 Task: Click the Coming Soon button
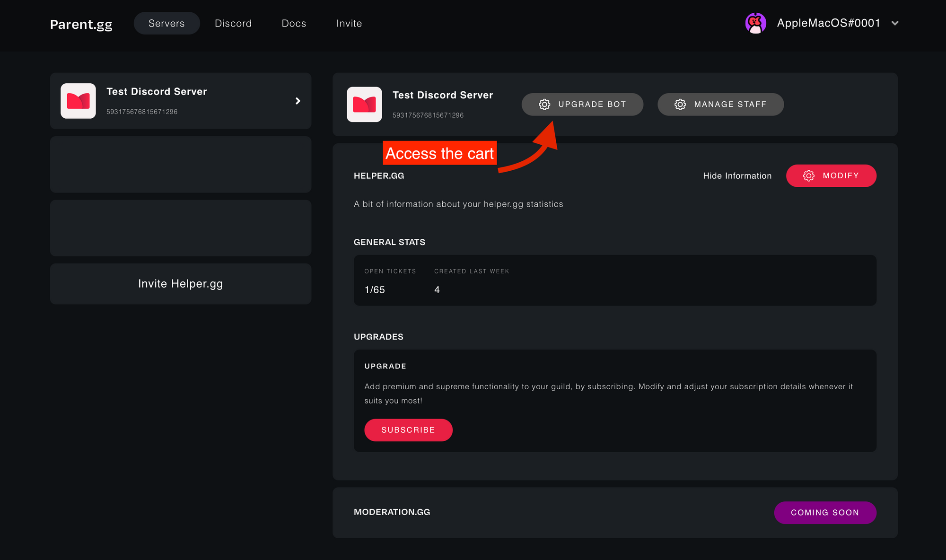(825, 512)
